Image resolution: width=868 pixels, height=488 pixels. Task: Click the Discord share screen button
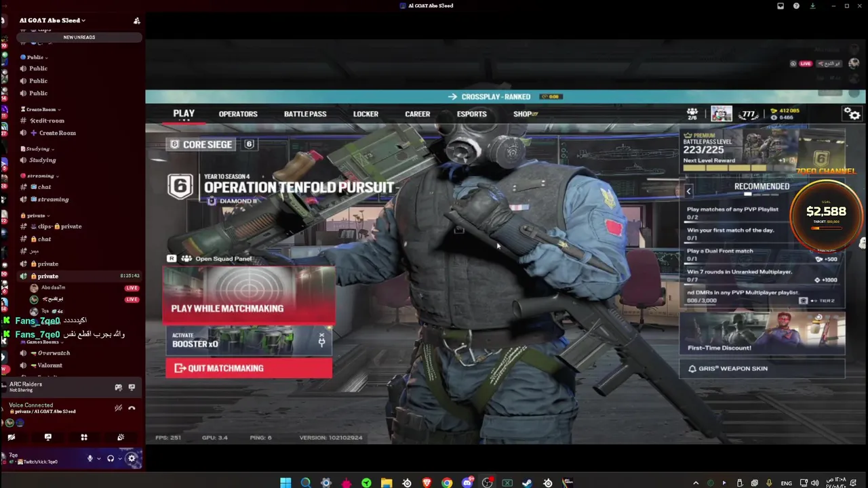(x=47, y=437)
